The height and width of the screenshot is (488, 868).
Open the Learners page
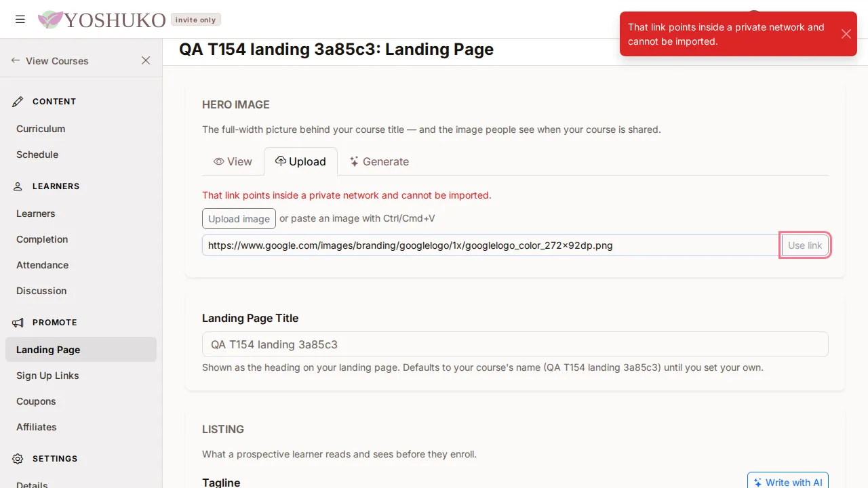[81, 213]
